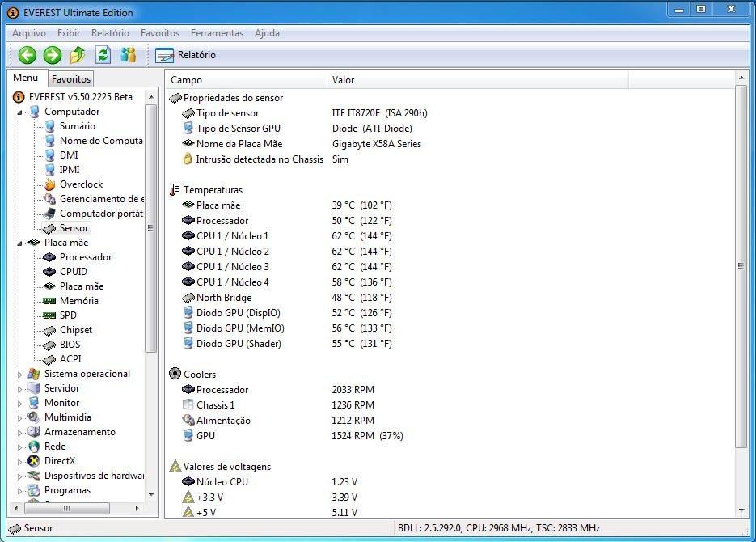This screenshot has width=756, height=542.
Task: Click the users icon in the toolbar
Action: pyautogui.click(x=128, y=55)
